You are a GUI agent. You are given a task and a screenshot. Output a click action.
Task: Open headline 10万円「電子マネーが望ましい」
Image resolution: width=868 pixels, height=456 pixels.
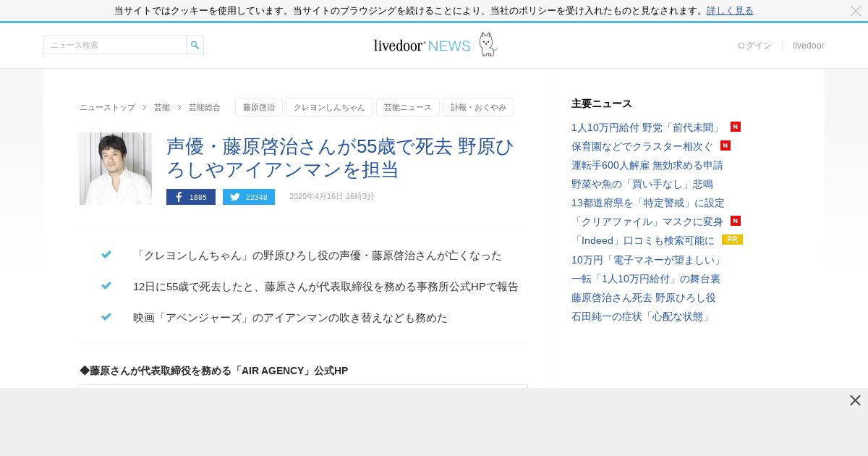pyautogui.click(x=647, y=260)
